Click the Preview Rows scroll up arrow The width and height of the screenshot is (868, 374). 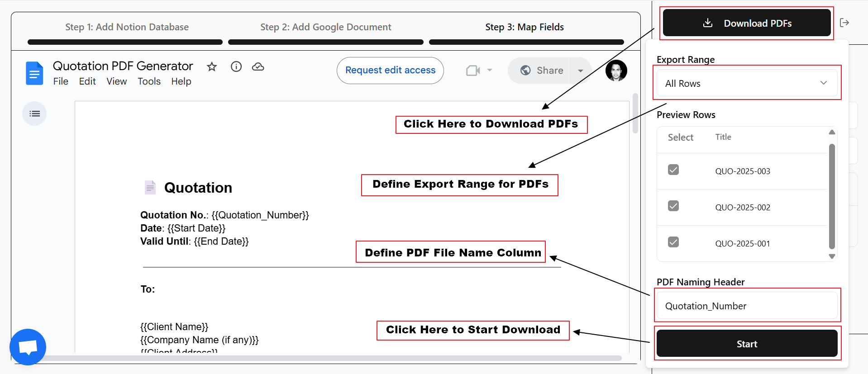click(x=832, y=132)
